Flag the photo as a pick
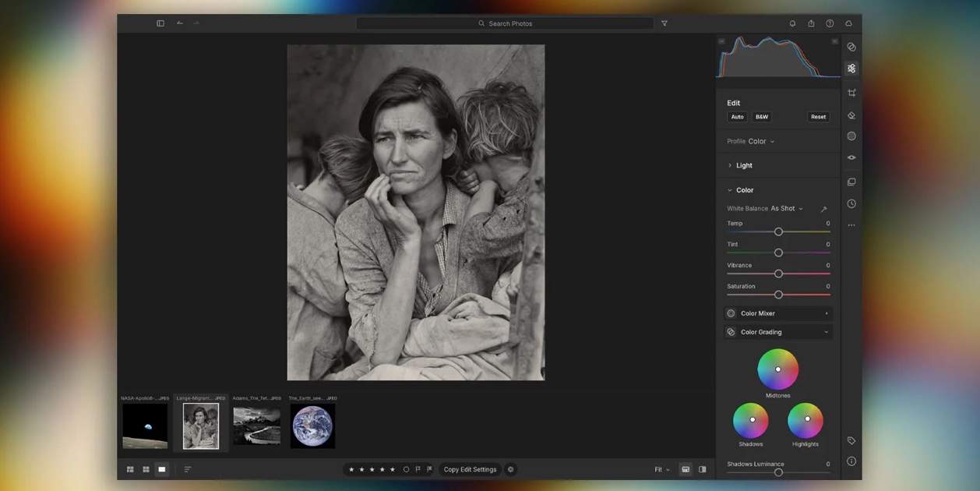 (x=418, y=469)
